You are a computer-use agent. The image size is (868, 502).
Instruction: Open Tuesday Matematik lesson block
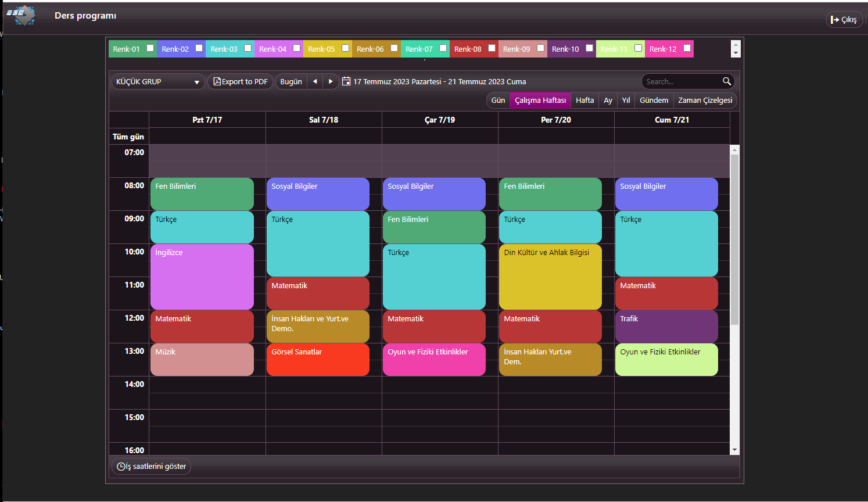point(318,293)
